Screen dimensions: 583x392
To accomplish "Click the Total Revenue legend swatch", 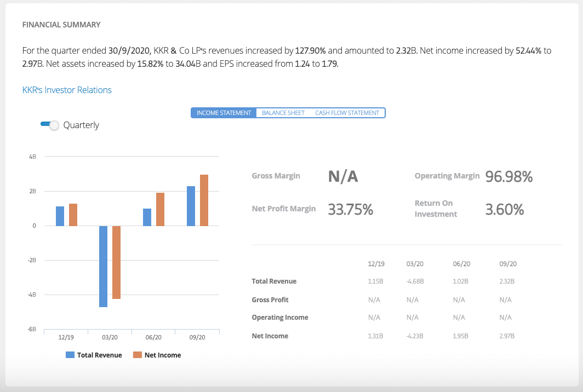I will coord(70,355).
